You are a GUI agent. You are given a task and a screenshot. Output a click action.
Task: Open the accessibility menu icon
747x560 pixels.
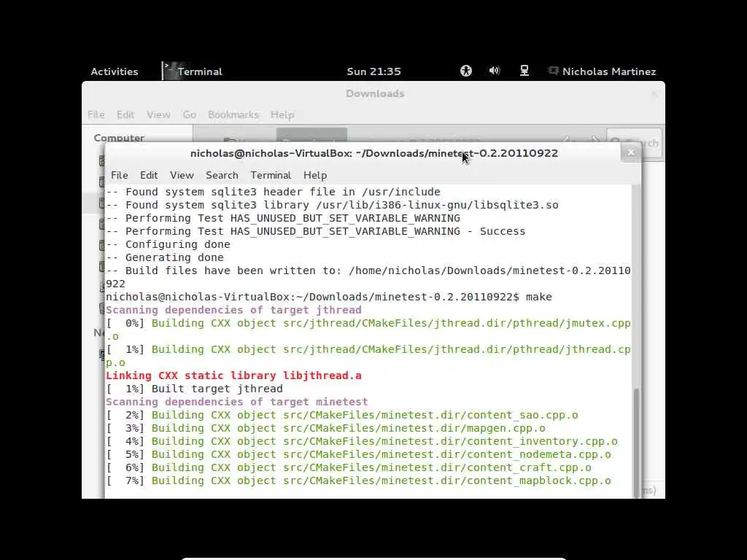point(466,71)
